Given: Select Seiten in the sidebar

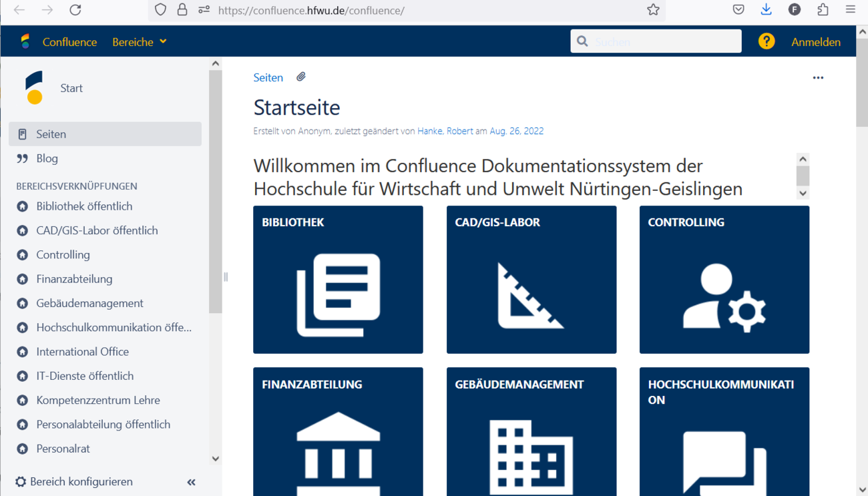Looking at the screenshot, I should (x=105, y=134).
